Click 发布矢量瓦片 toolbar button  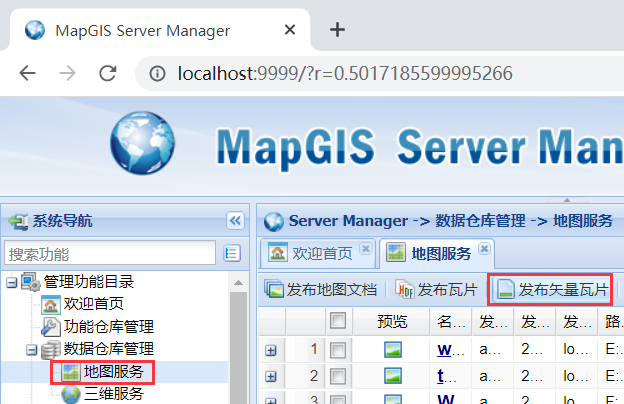pyautogui.click(x=550, y=289)
